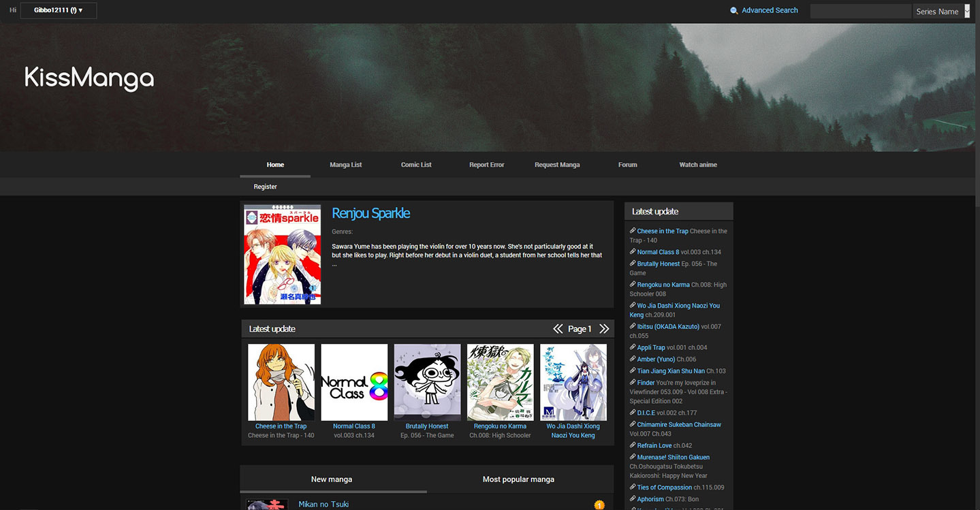This screenshot has width=980, height=510.
Task: Click link icon beside Refrain Love
Action: click(x=633, y=445)
